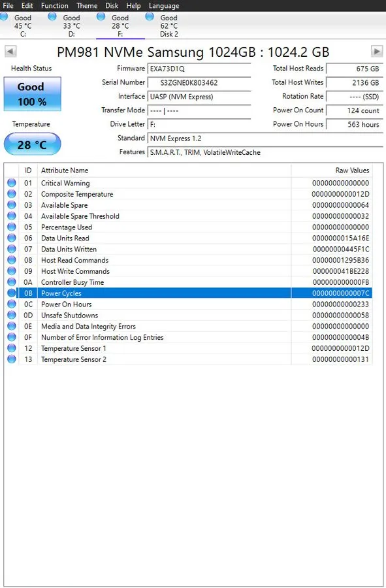Viewport: 386px width, 588px height.
Task: Open the Language menu
Action: click(x=164, y=6)
